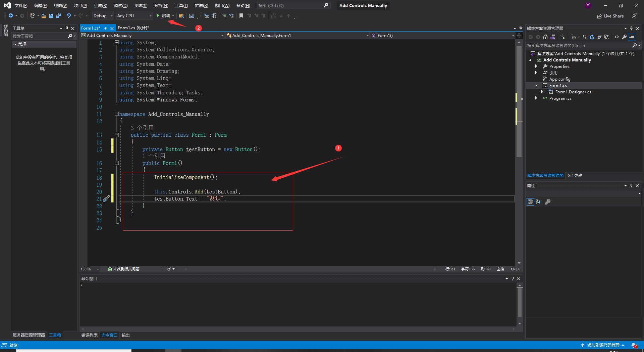Screen dimensions: 644x352
Task: Expand the Form1.Designer.cs tree node
Action: pyautogui.click(x=542, y=92)
